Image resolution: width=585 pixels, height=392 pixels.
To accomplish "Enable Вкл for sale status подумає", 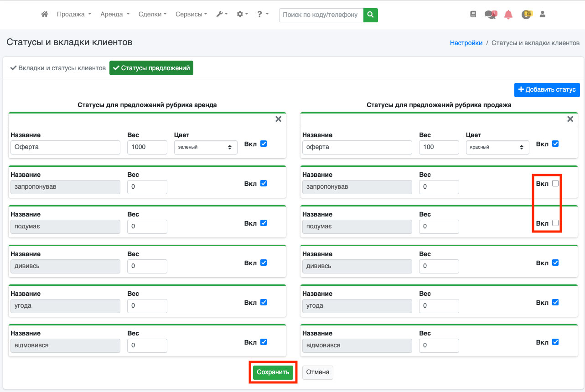I will 555,223.
